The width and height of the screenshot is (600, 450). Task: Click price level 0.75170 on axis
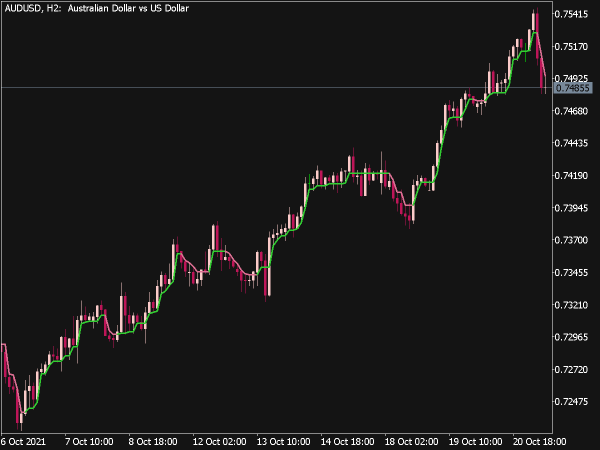571,47
